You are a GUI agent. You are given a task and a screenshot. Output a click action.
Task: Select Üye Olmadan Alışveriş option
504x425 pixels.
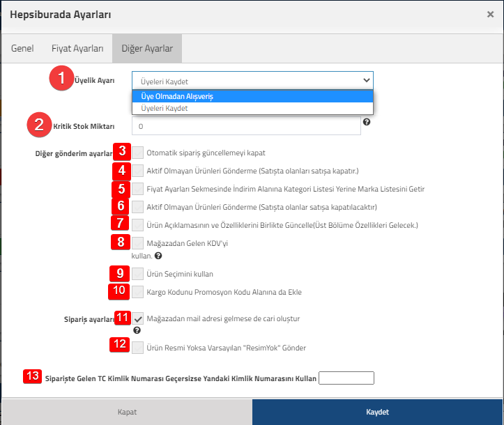(252, 96)
